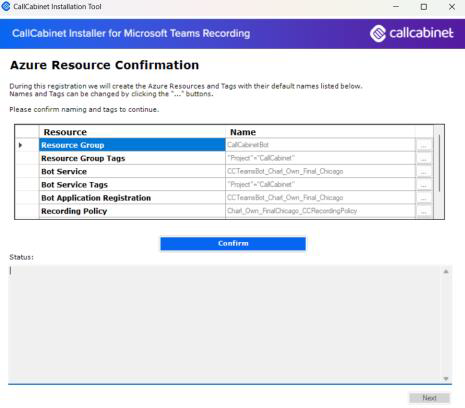Close the CallCabinet Installation Tool window
Image resolution: width=465 pixels, height=408 pixels.
pyautogui.click(x=452, y=7)
